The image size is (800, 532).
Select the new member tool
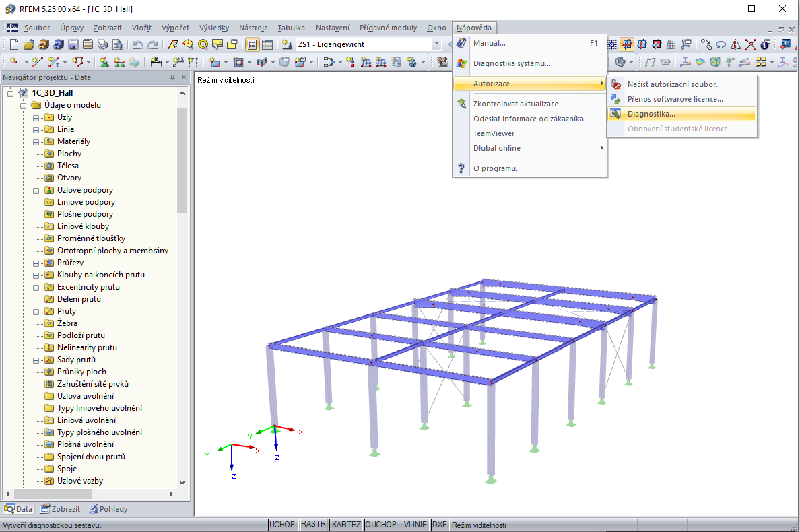pos(54,62)
